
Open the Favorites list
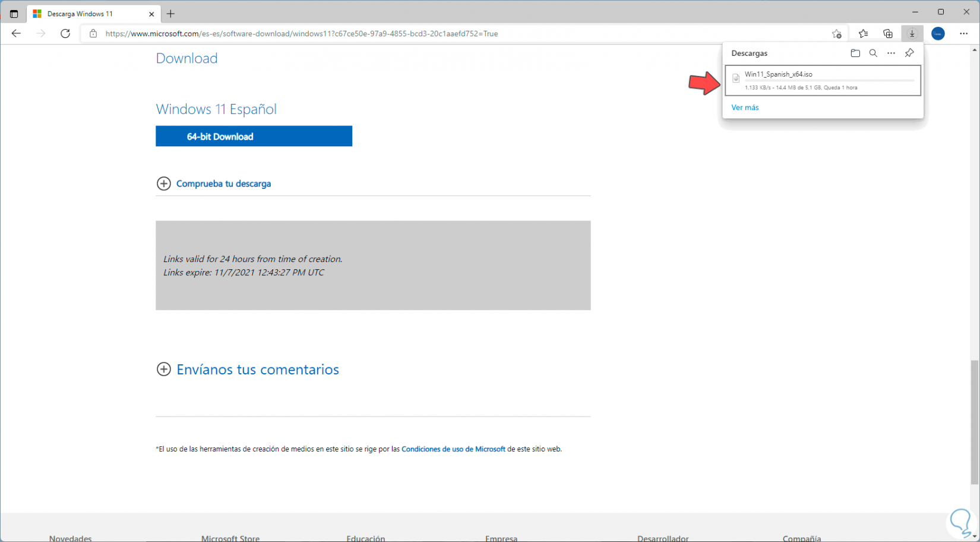click(863, 34)
